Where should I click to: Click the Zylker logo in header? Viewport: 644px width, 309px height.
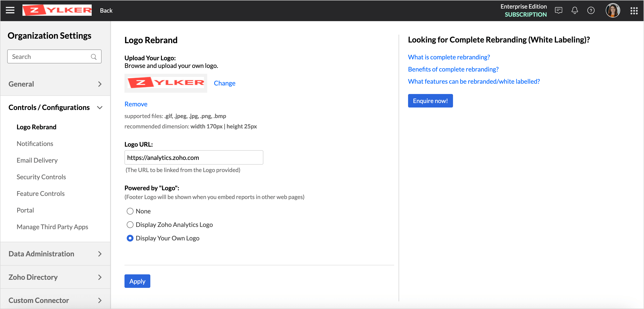(x=57, y=10)
